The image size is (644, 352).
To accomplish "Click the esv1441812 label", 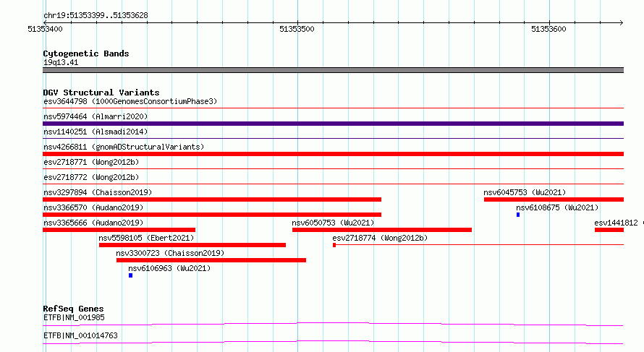I will [616, 223].
